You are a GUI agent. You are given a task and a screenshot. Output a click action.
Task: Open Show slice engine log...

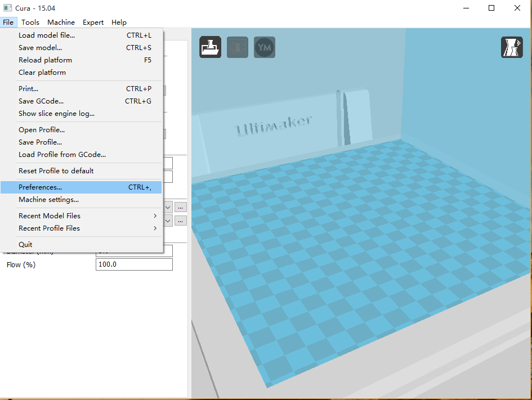(81, 114)
